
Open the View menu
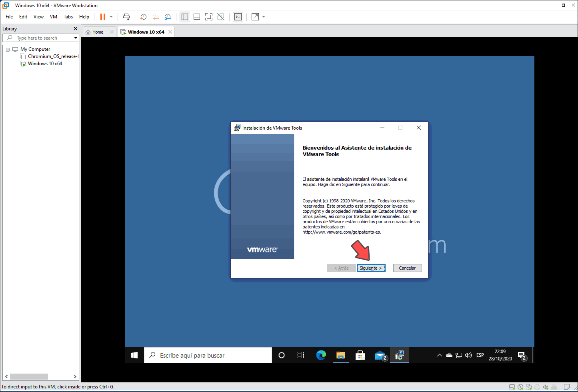click(x=38, y=17)
